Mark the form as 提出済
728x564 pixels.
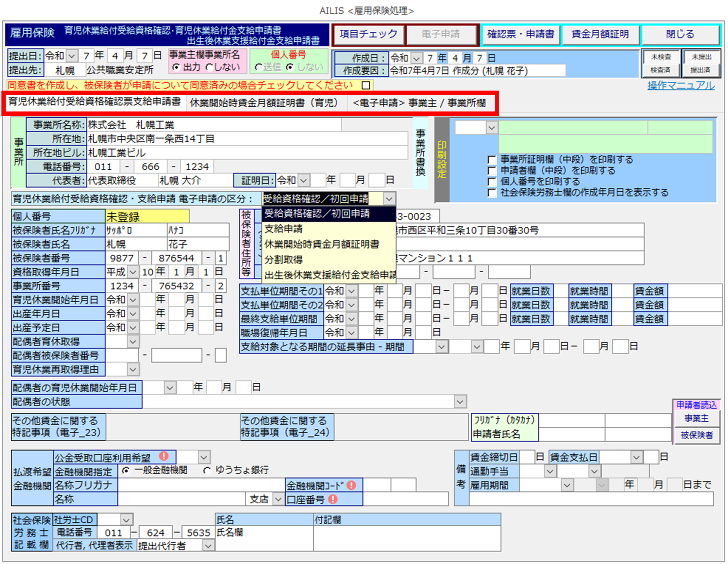pyautogui.click(x=700, y=70)
